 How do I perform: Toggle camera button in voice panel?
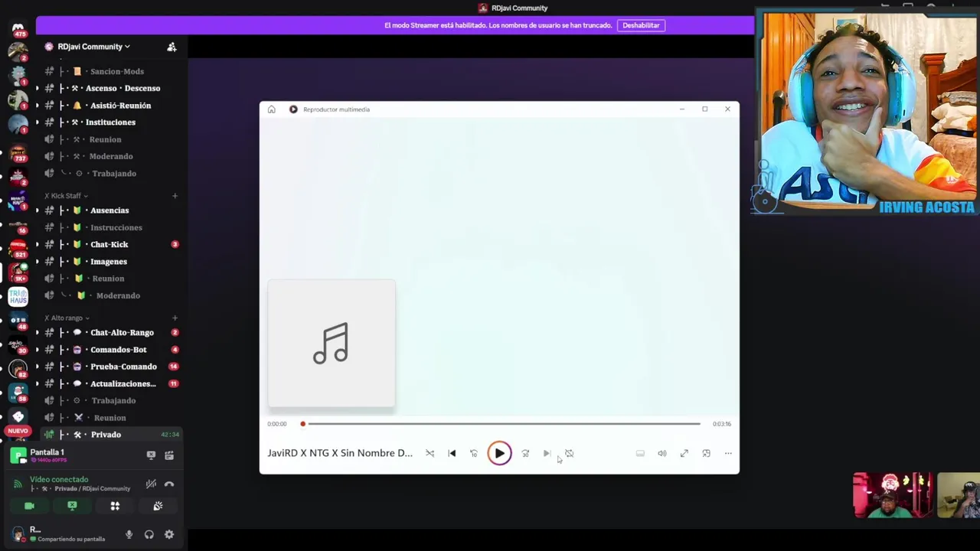click(29, 506)
